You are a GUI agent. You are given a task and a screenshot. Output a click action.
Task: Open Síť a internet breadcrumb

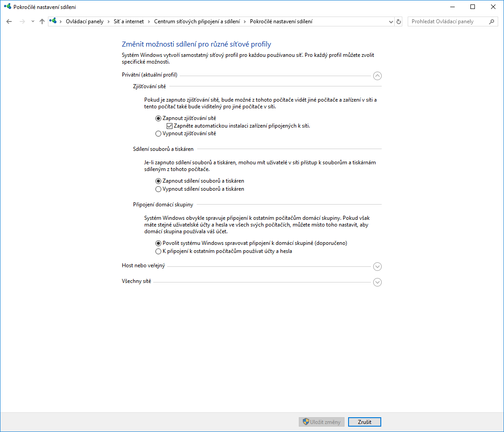pyautogui.click(x=129, y=21)
